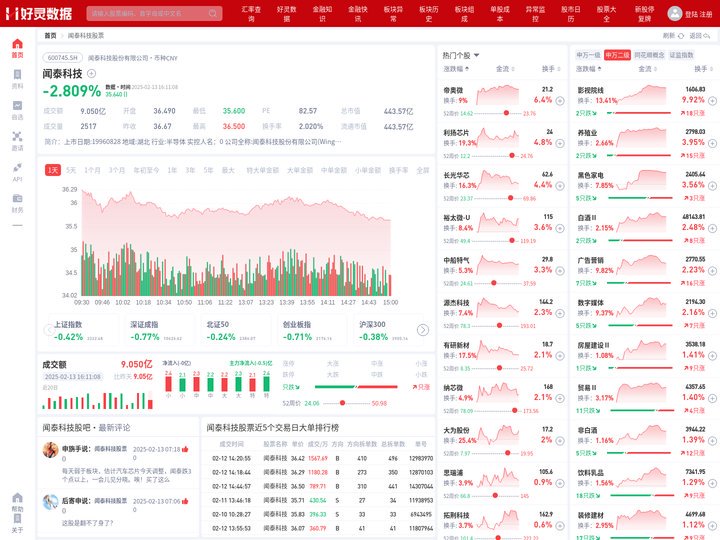Open the API sidebar icon
The width and height of the screenshot is (720, 540).
17,167
